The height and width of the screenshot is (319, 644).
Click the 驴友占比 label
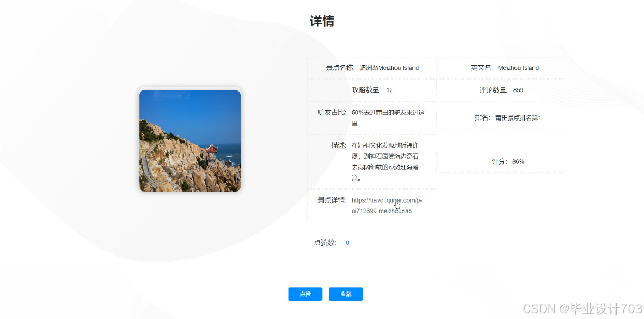click(x=332, y=112)
